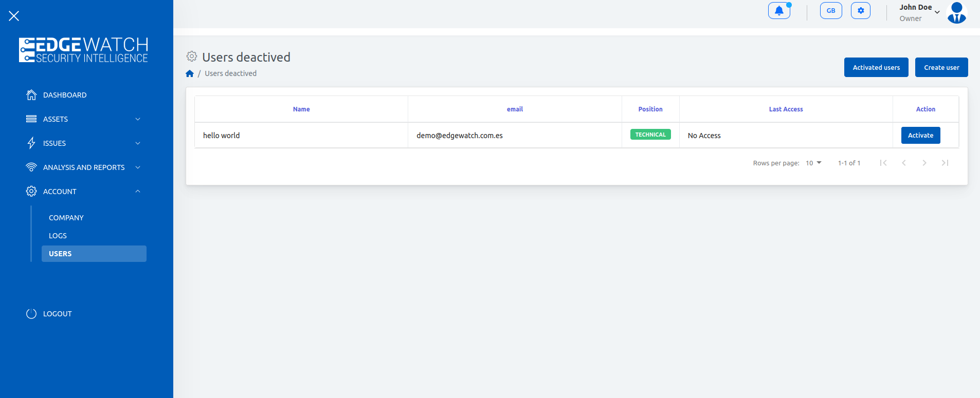Click the No Access cell

click(x=786, y=136)
